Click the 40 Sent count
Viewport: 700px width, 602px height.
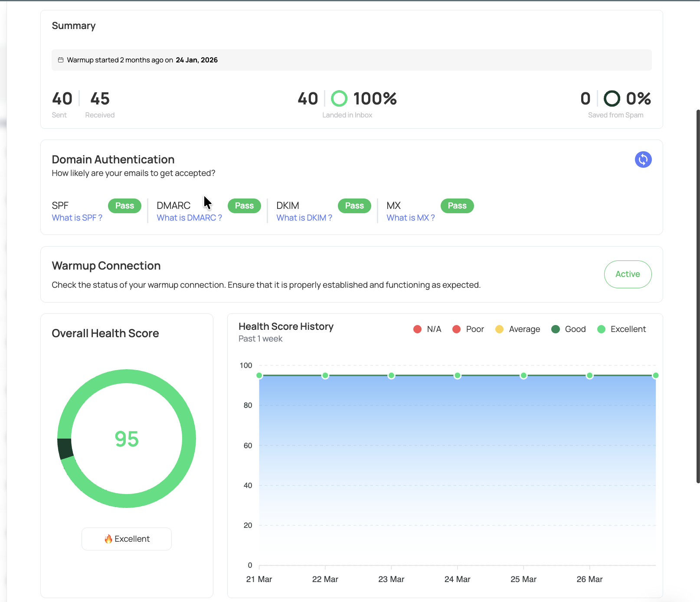[x=62, y=98]
